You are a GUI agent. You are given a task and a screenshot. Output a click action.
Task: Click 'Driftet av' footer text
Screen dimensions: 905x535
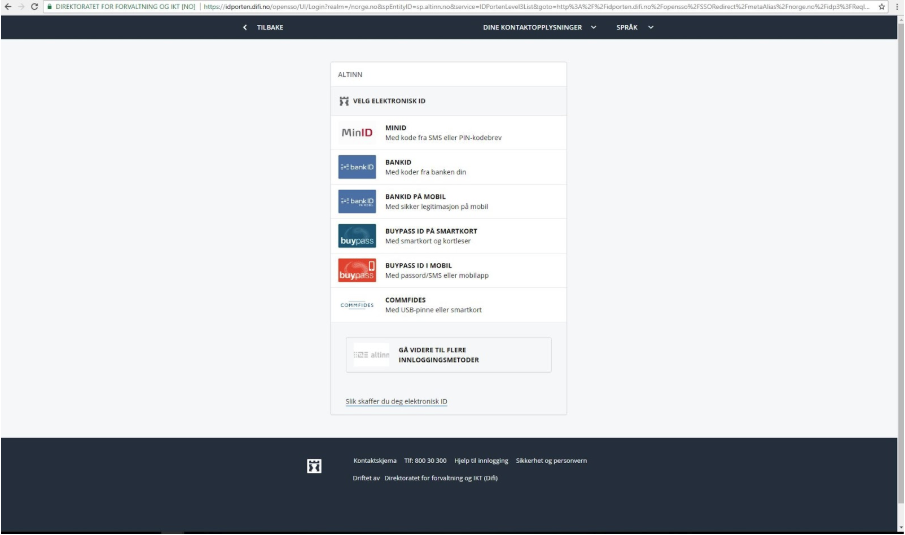366,478
